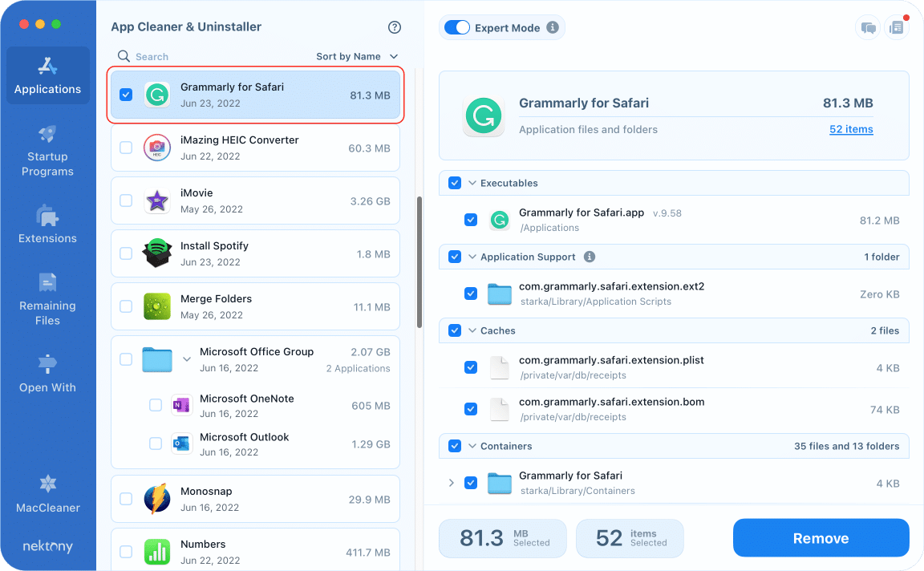Uncheck the Executables section checkbox
The width and height of the screenshot is (924, 571).
tap(455, 183)
